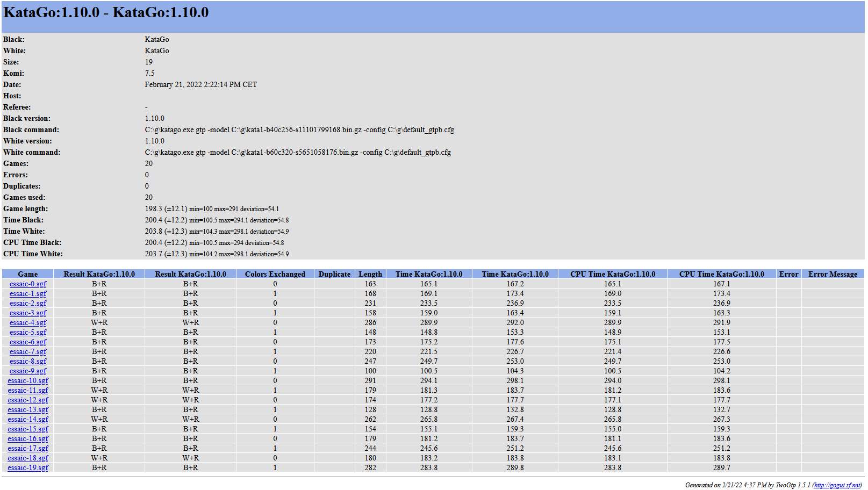This screenshot has width=868, height=490.
Task: Click the Error column header
Action: point(788,274)
